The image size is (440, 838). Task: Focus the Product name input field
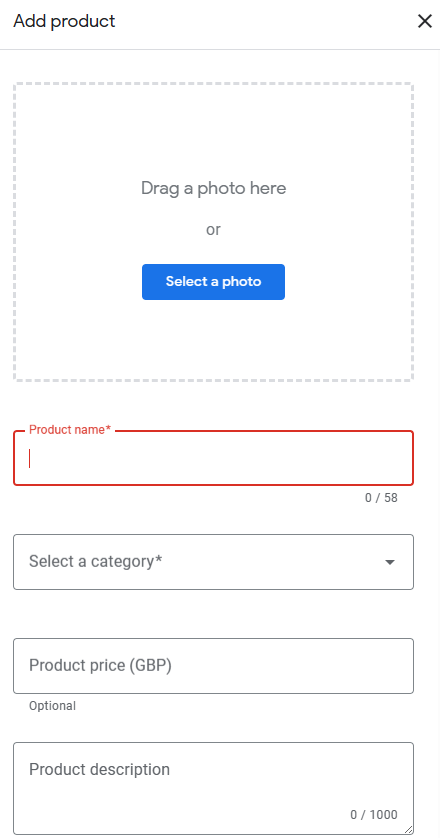(213, 458)
